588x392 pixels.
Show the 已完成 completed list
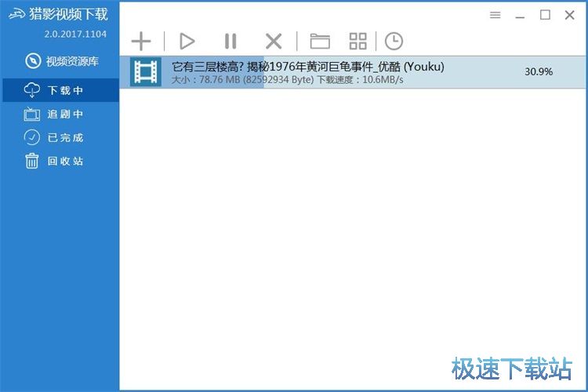coord(65,137)
